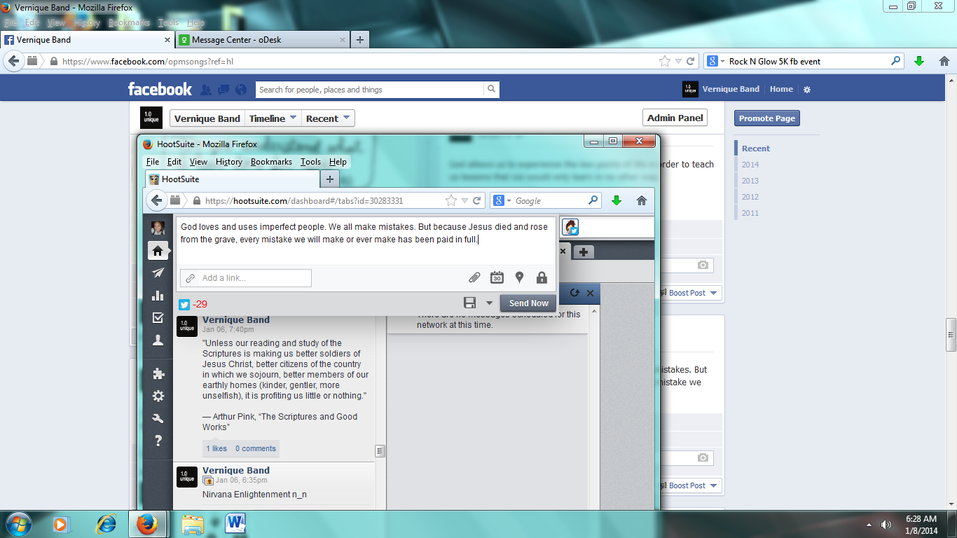
Task: Click Send Now button
Action: 529,303
